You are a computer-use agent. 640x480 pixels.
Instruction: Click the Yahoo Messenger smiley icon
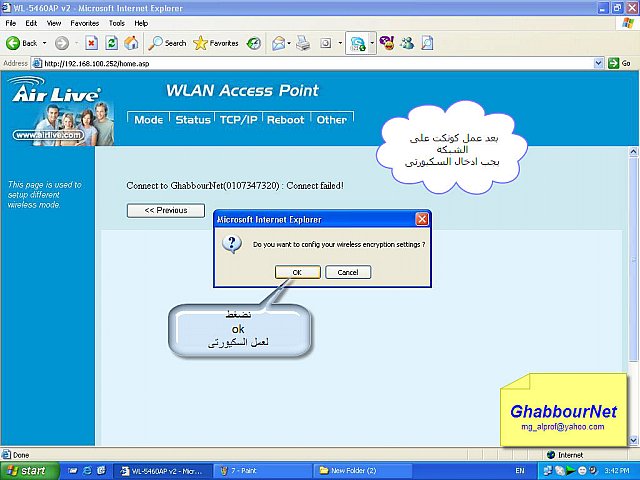(x=387, y=43)
